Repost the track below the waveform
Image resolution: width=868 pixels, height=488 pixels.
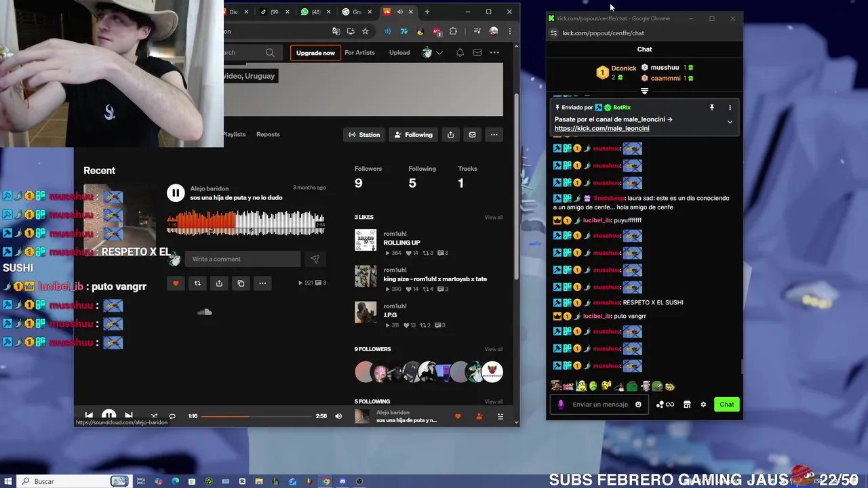click(197, 283)
